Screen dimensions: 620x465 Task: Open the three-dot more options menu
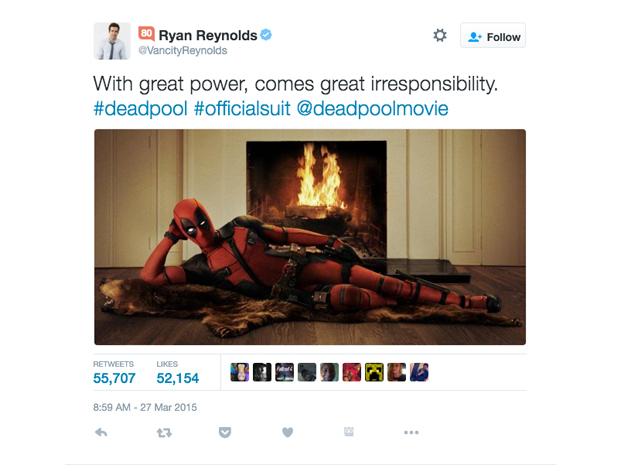[x=411, y=433]
